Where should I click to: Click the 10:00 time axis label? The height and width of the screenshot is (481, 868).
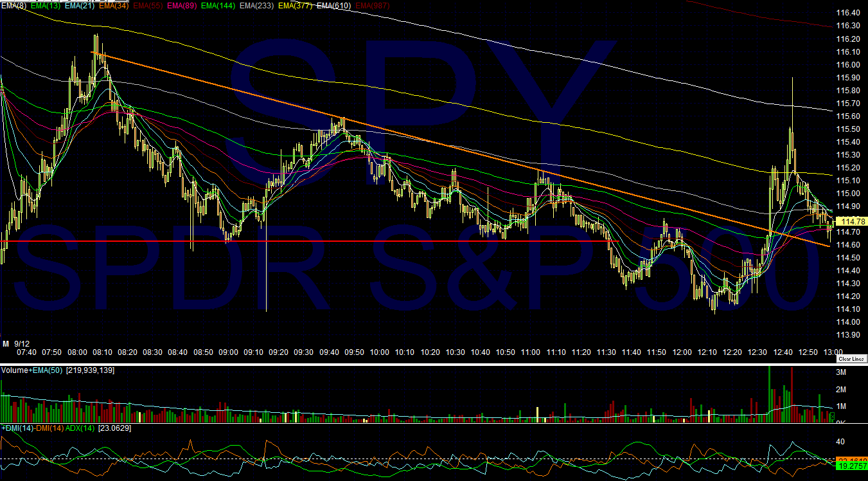(379, 352)
